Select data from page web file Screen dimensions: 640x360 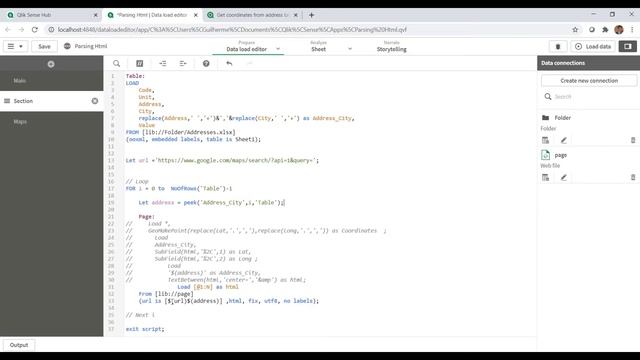(x=545, y=177)
